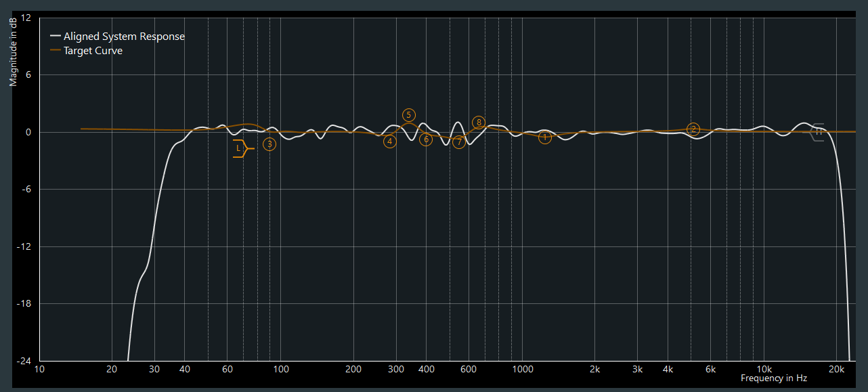The width and height of the screenshot is (868, 392).
Task: Select EQ filter node 1
Action: point(545,138)
